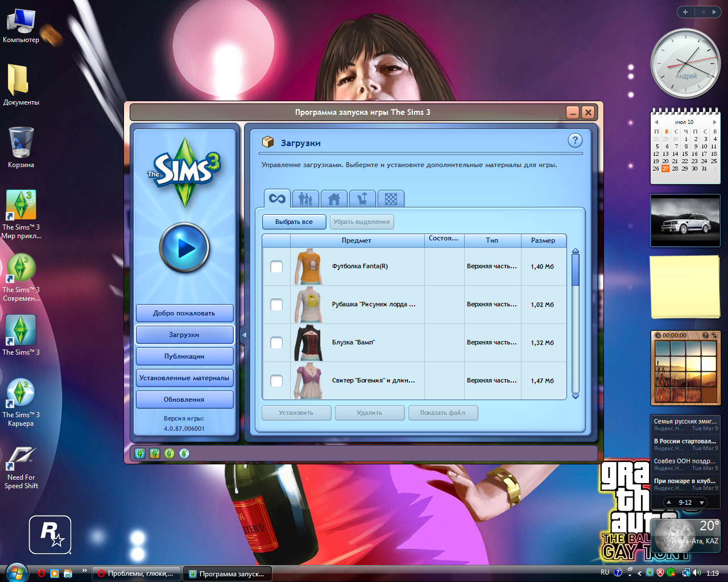The image size is (728, 582).
Task: Click the Свитер "Богемия" thumbnail
Action: click(308, 381)
